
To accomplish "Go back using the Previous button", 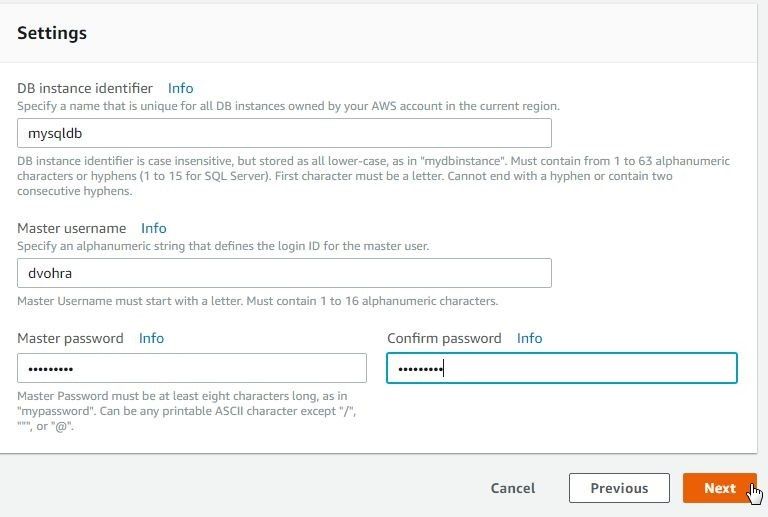I will coord(619,488).
